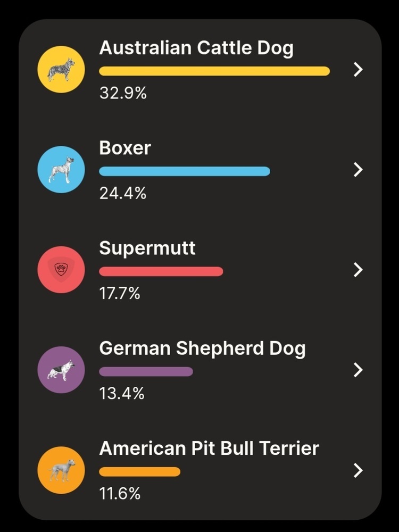Screen dimensions: 399x532
Task: Click the Australian Cattle Dog breed icon
Action: pyautogui.click(x=61, y=70)
